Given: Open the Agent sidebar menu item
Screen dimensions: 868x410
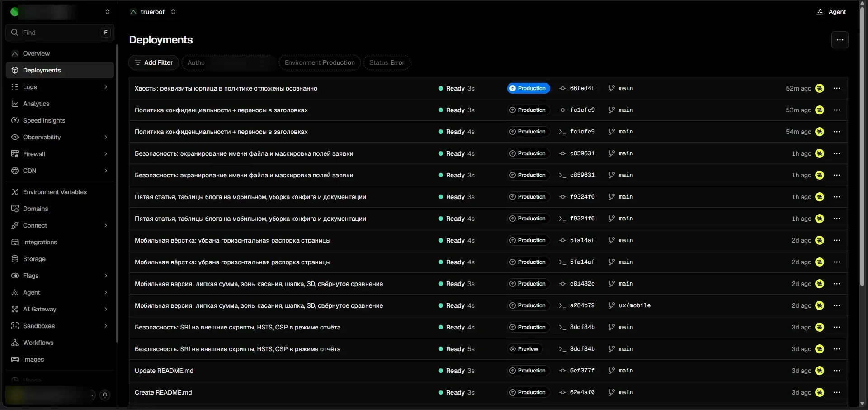Looking at the screenshot, I should (x=60, y=292).
